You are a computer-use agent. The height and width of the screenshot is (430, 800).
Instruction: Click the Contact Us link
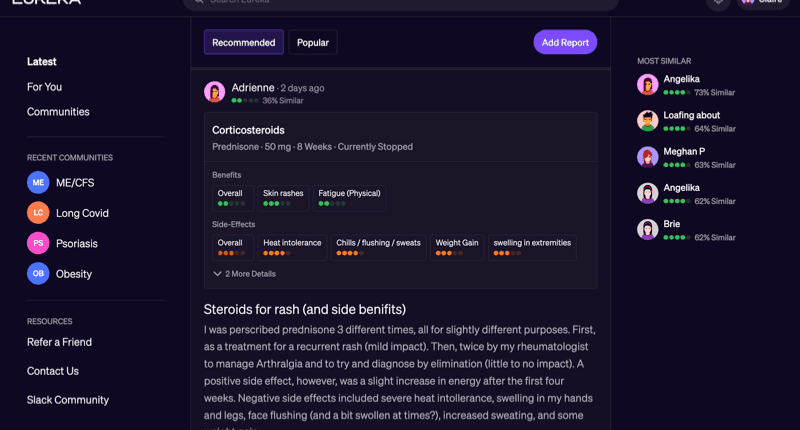point(53,371)
